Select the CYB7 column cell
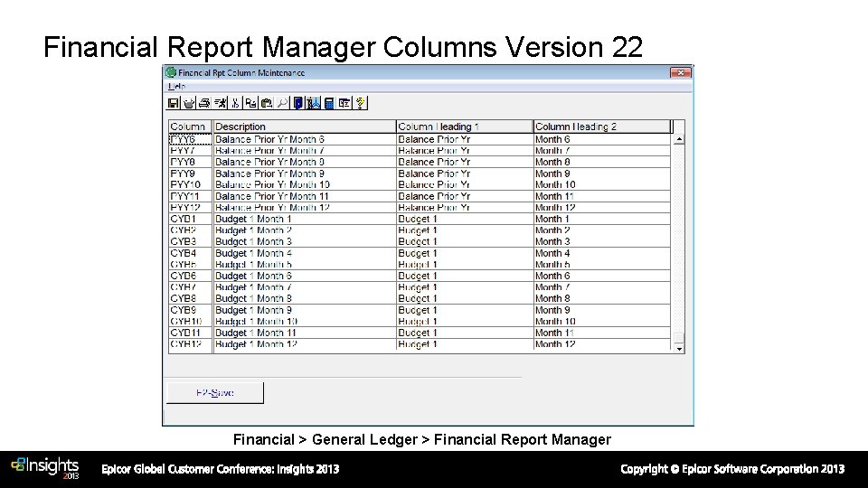 tap(190, 287)
